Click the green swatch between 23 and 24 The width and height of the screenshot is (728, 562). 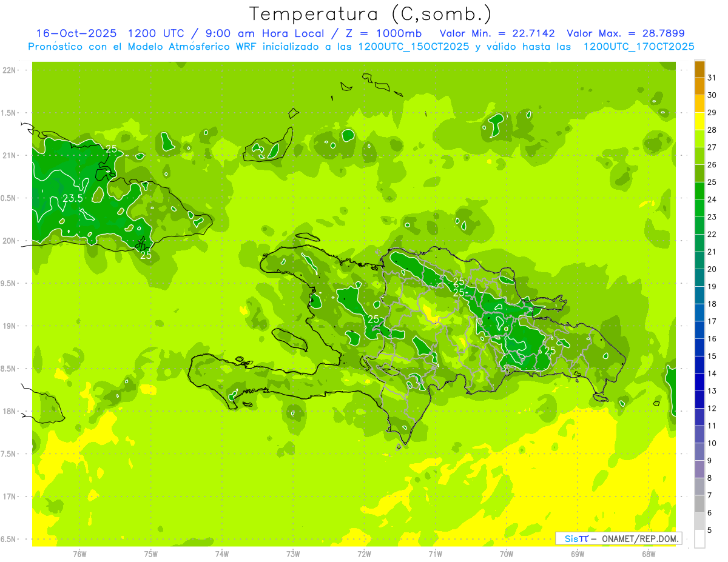[699, 208]
